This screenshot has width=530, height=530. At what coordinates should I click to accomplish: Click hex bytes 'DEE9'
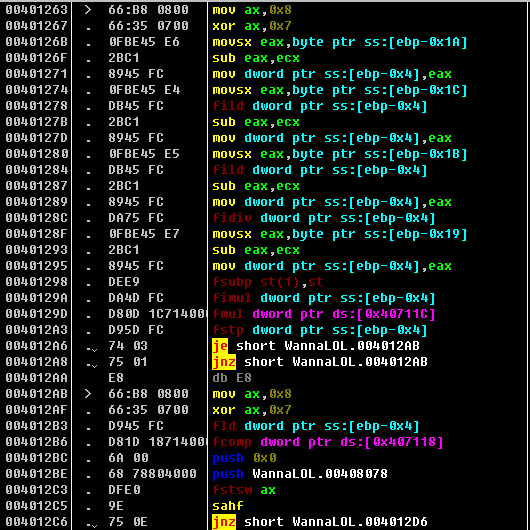point(124,282)
